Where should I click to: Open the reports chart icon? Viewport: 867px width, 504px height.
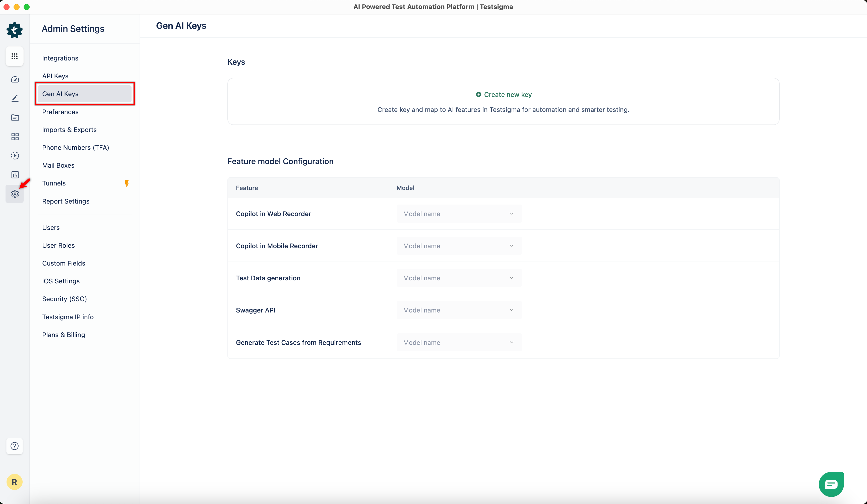15,175
